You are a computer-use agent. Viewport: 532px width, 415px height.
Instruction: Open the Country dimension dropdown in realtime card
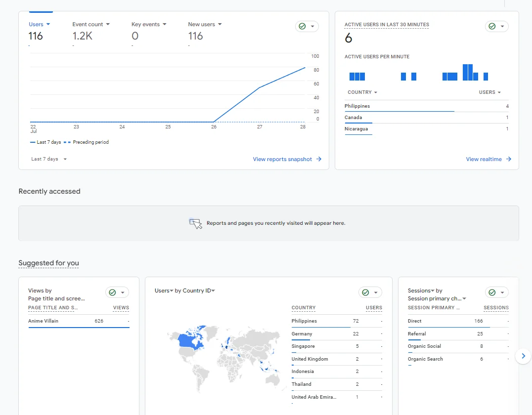click(x=362, y=92)
